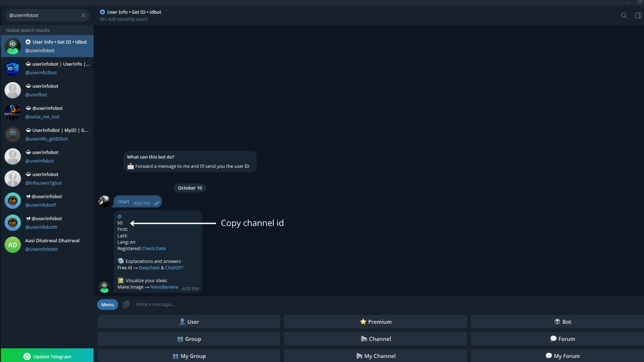The width and height of the screenshot is (644, 362).
Task: Open the @userinfo3bot result avatar
Action: [12, 68]
